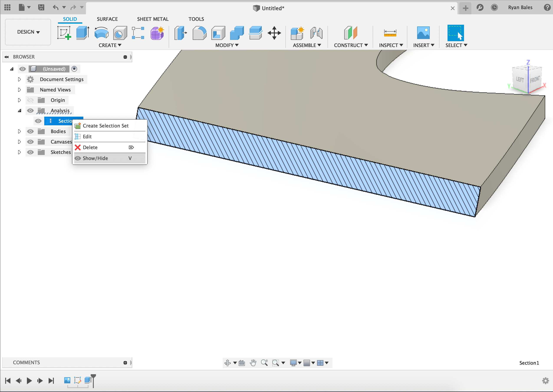This screenshot has width=553, height=392.
Task: Select the Insert Canvas image tool
Action: click(423, 33)
